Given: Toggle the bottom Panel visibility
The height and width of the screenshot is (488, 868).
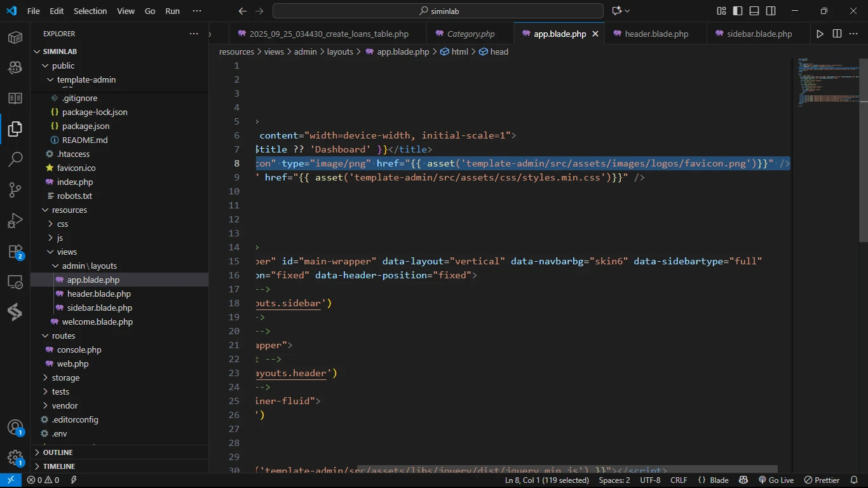Looking at the screenshot, I should pyautogui.click(x=754, y=11).
